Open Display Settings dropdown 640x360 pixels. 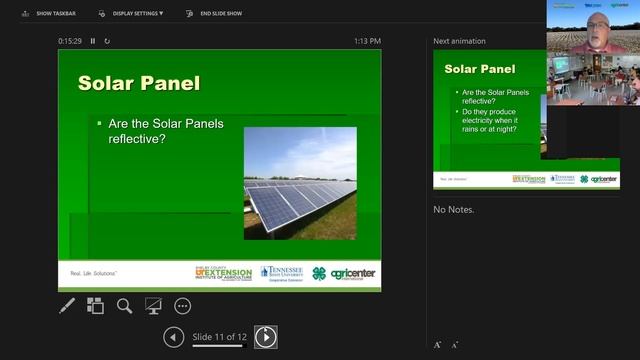pyautogui.click(x=138, y=13)
